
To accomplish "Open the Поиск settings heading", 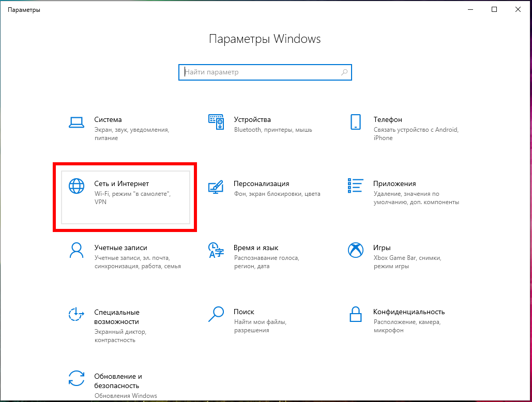I will click(244, 312).
